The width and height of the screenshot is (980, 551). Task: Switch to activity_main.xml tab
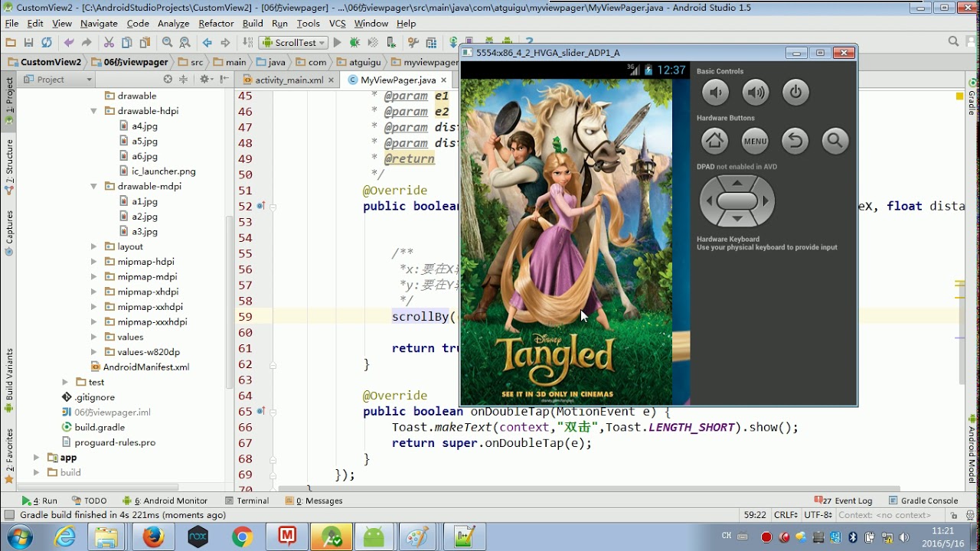point(289,80)
